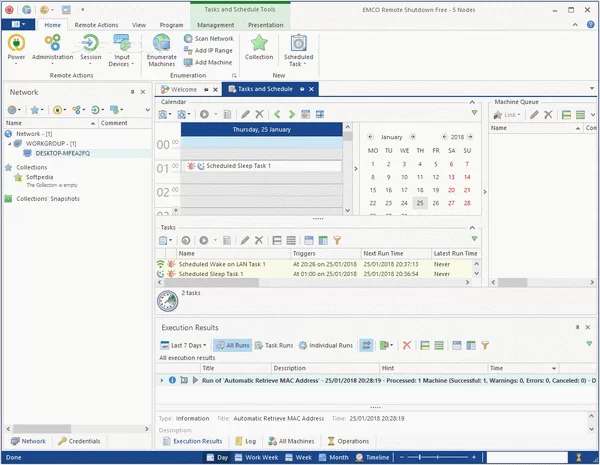Toggle the All Runs filter
The image size is (600, 465).
pyautogui.click(x=233, y=345)
